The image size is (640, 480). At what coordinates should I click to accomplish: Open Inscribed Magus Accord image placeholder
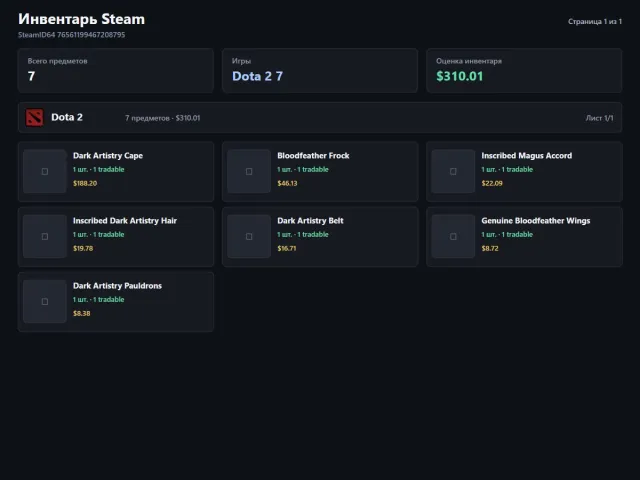[453, 171]
